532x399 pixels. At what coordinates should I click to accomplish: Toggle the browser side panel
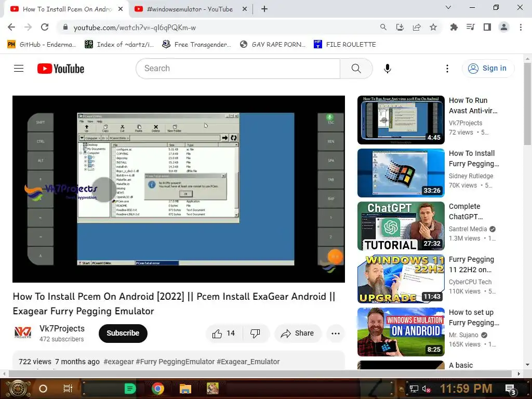[487, 27]
